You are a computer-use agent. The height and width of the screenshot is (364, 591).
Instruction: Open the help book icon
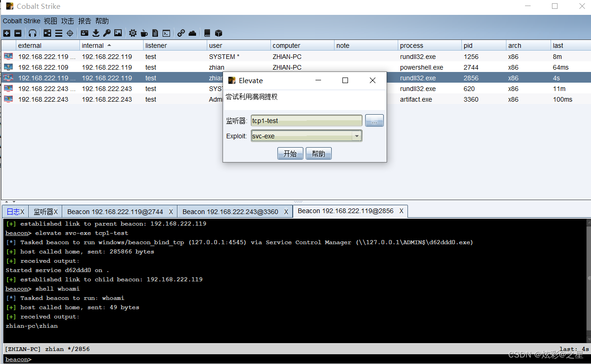tap(207, 33)
